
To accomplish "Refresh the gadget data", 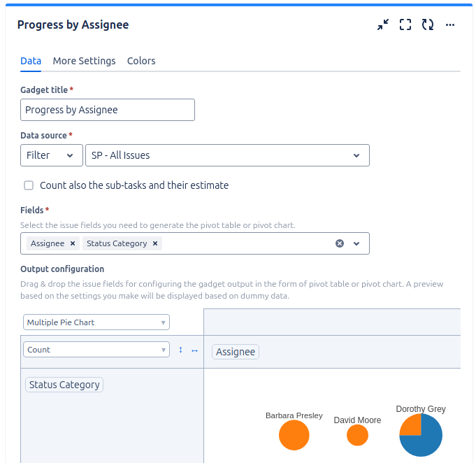I will 428,24.
